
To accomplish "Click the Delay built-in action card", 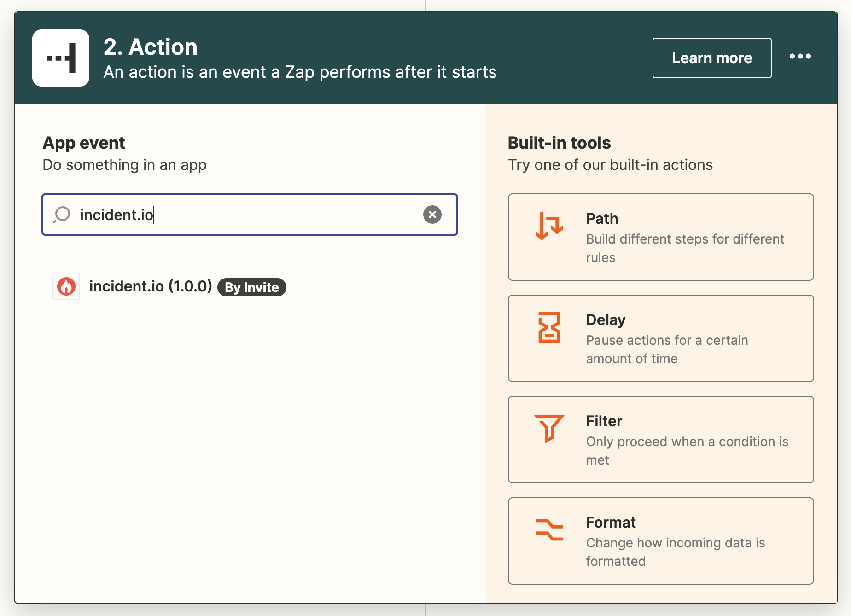I will point(660,338).
